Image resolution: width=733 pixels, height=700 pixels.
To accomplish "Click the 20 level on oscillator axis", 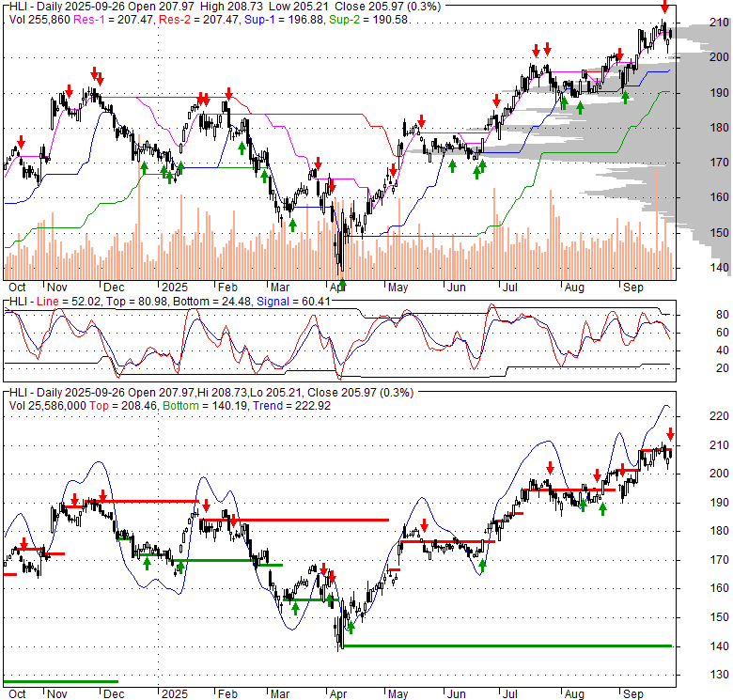I will click(x=723, y=368).
